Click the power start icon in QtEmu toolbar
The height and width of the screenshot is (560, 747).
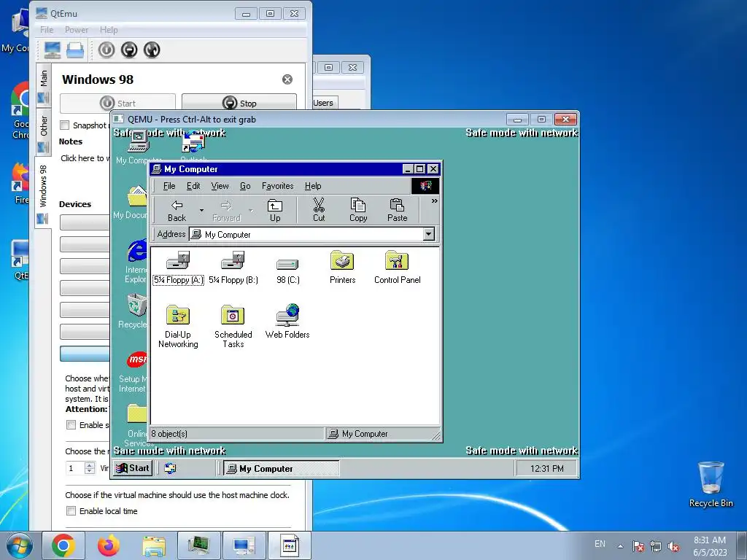point(107,50)
